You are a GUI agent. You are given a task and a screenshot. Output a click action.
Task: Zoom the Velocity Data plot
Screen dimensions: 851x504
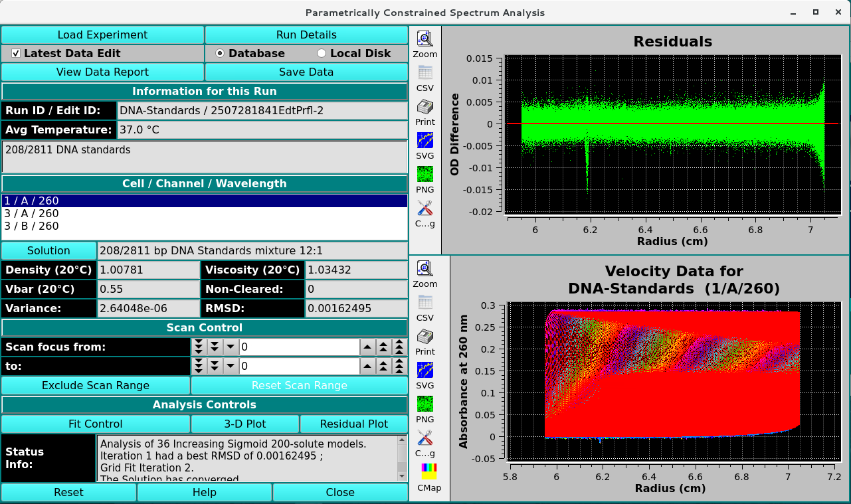coord(425,269)
